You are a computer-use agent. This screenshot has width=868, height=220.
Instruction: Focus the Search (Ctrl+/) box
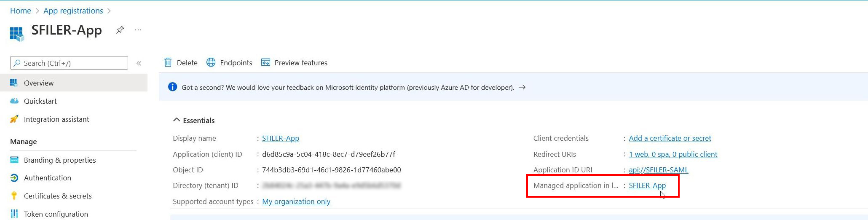tap(69, 63)
